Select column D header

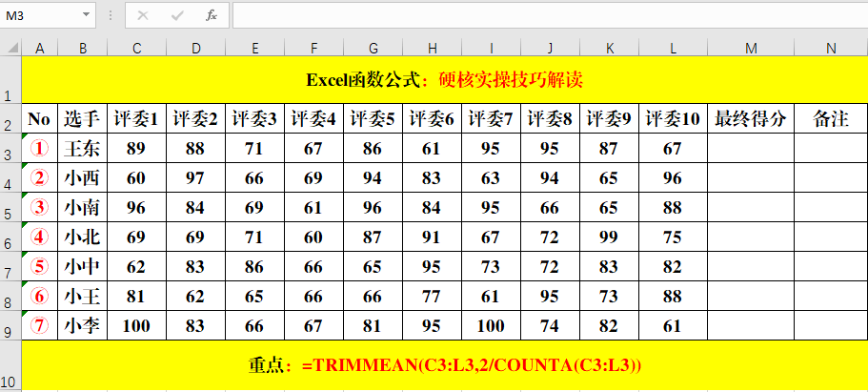pos(196,49)
